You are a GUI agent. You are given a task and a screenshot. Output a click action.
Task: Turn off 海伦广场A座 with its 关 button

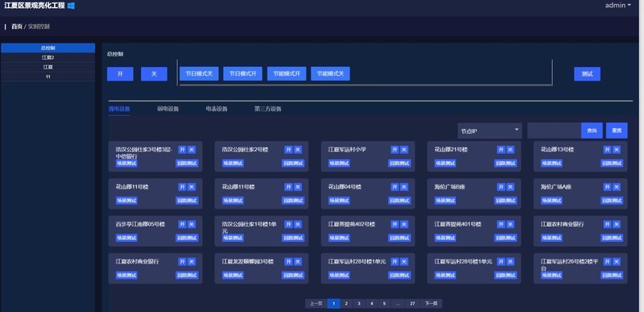click(x=617, y=187)
